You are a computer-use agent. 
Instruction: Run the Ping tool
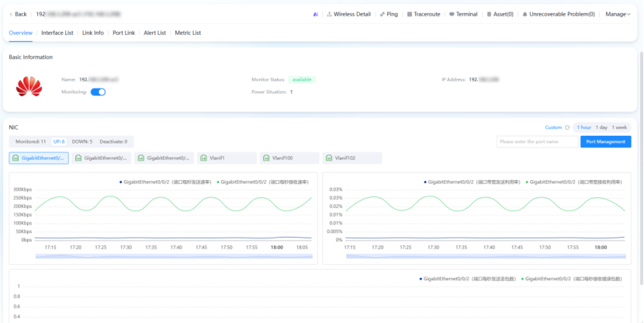click(391, 14)
